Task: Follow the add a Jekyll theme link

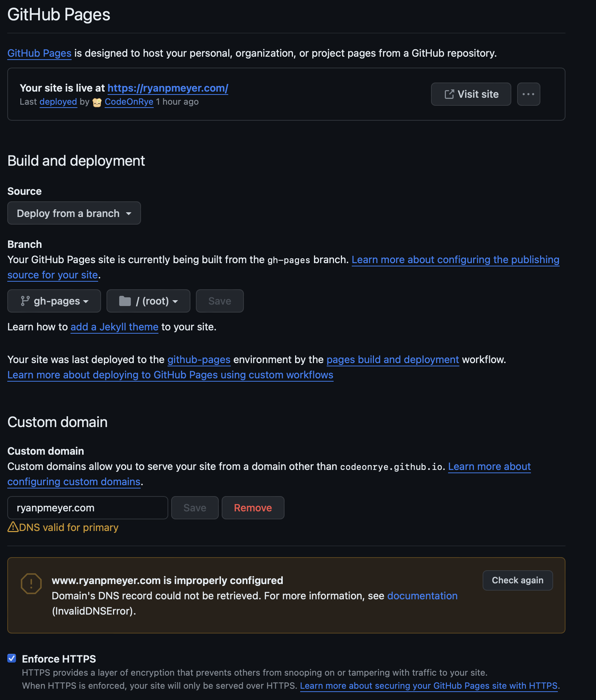Action: pyautogui.click(x=114, y=327)
